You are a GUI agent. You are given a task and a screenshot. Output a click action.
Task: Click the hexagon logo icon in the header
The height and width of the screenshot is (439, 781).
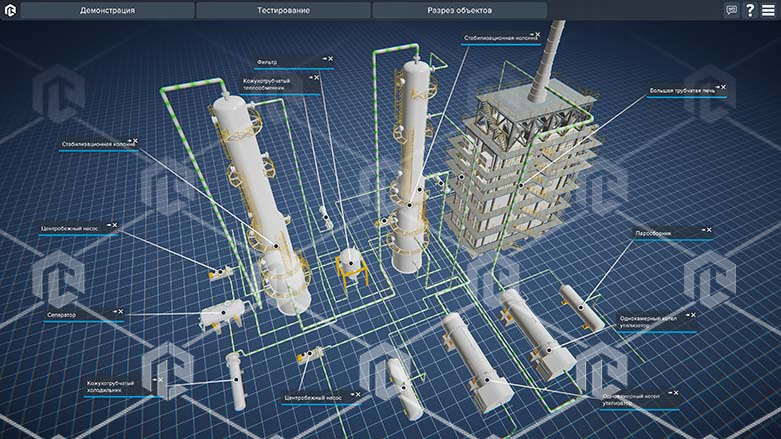tap(10, 10)
